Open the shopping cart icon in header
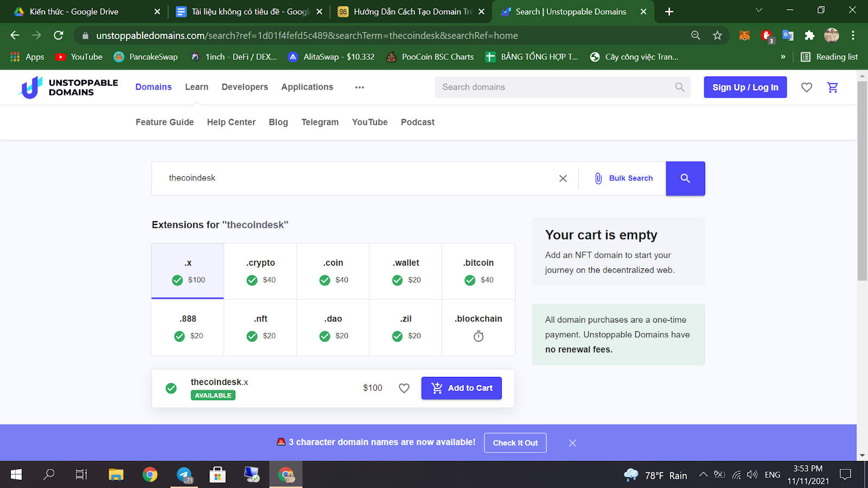 click(833, 87)
